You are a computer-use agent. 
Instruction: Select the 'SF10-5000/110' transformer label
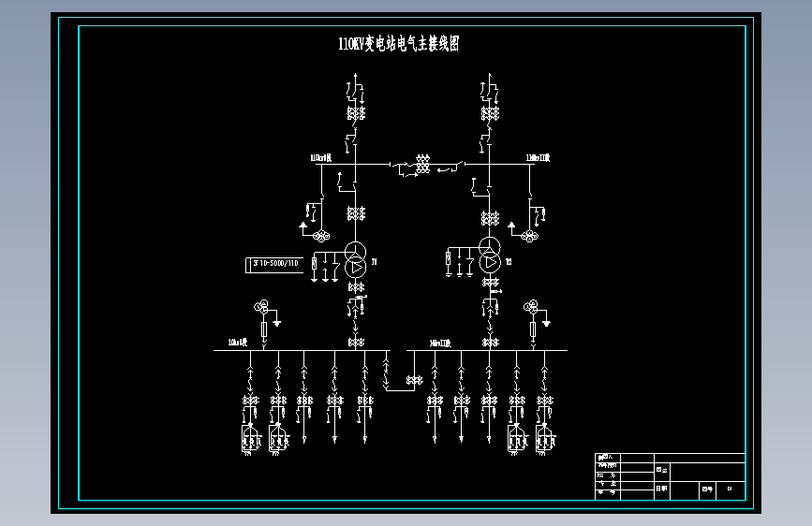(274, 265)
